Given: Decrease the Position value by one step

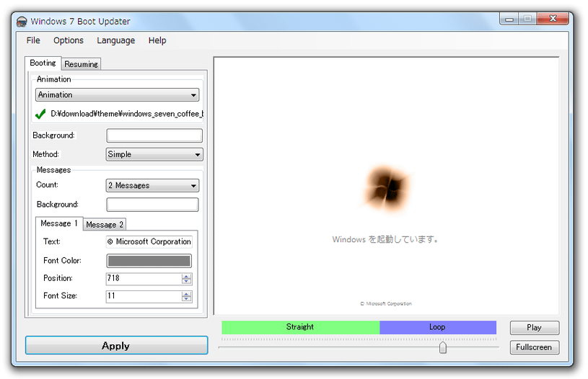Looking at the screenshot, I should 186,281.
